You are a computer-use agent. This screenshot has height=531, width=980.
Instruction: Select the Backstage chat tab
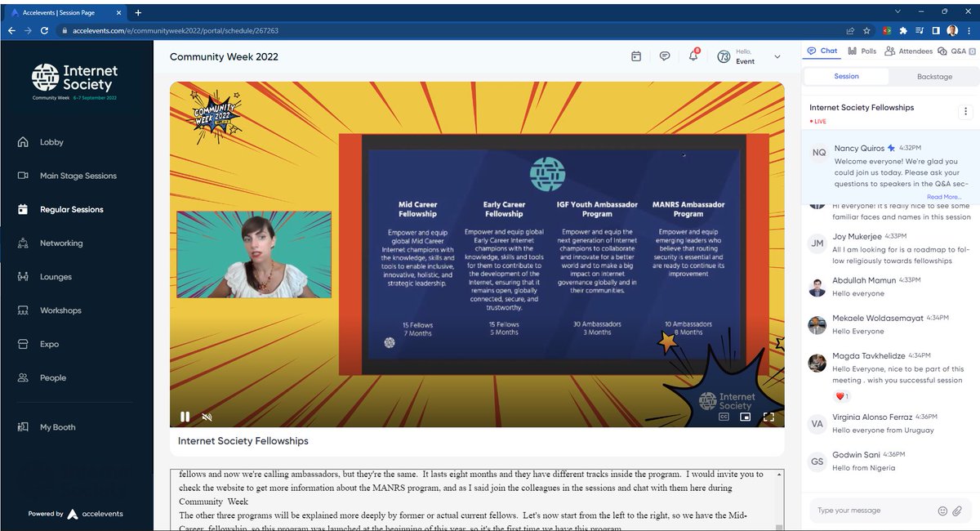[934, 76]
